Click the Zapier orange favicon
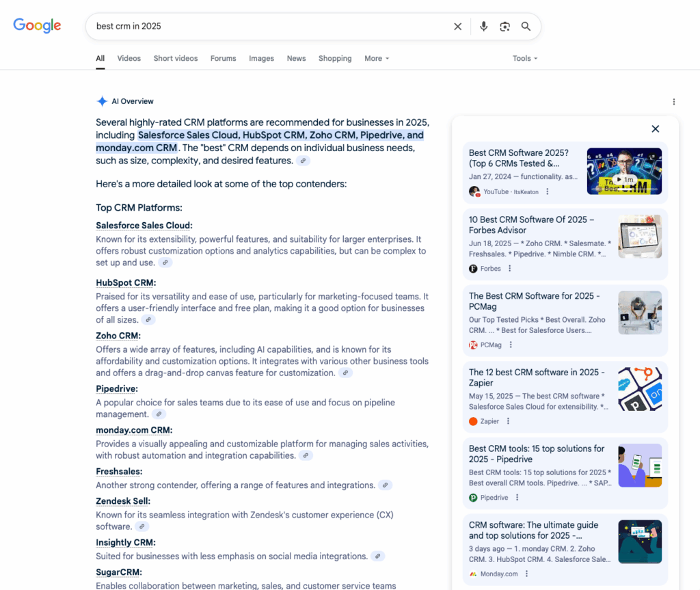The width and height of the screenshot is (700, 590). tap(473, 421)
